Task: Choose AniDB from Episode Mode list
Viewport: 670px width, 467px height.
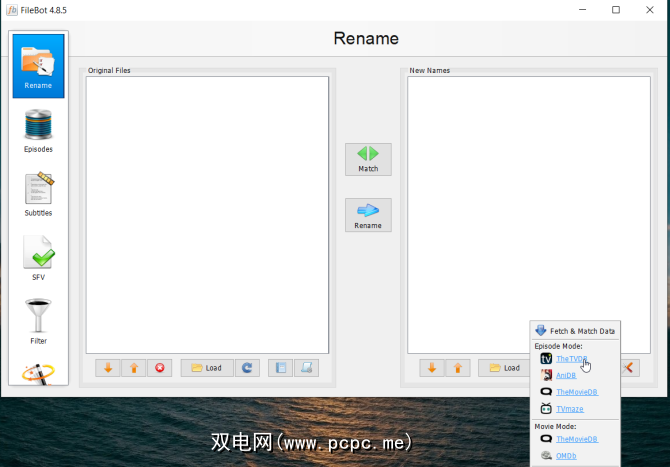Action: (566, 375)
